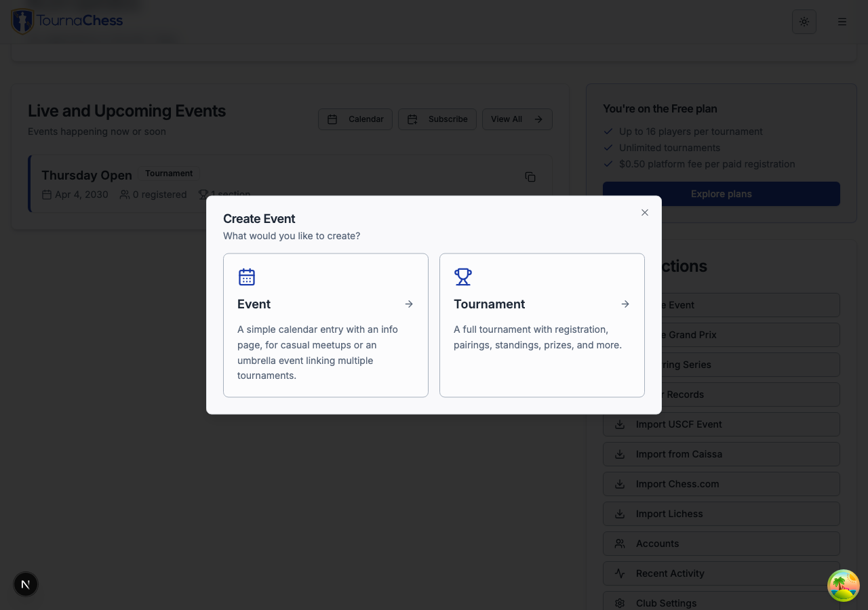Click the palm tree avatar icon
The width and height of the screenshot is (868, 610).
(x=844, y=586)
